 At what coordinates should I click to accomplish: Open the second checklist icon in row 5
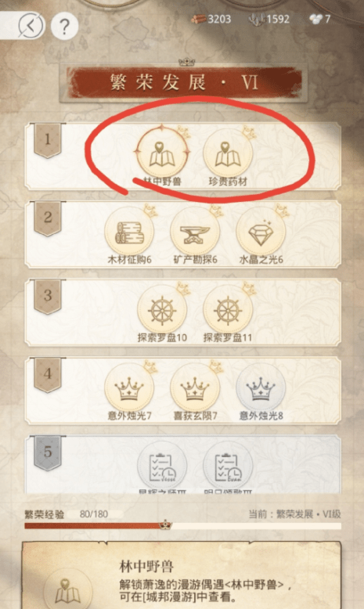228,466
